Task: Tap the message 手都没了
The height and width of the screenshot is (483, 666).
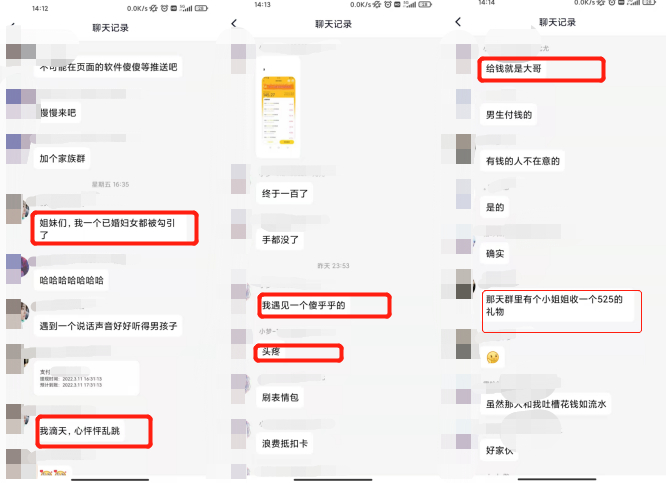Action: point(280,240)
